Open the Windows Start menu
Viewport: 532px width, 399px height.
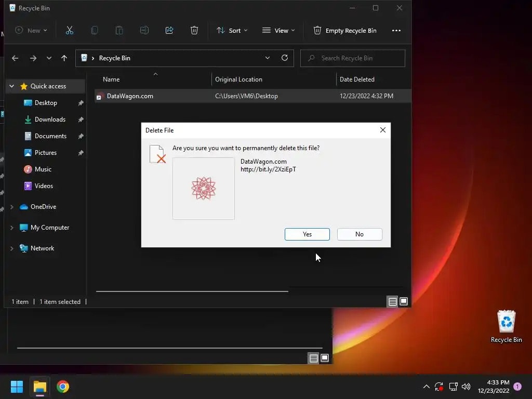pos(17,387)
